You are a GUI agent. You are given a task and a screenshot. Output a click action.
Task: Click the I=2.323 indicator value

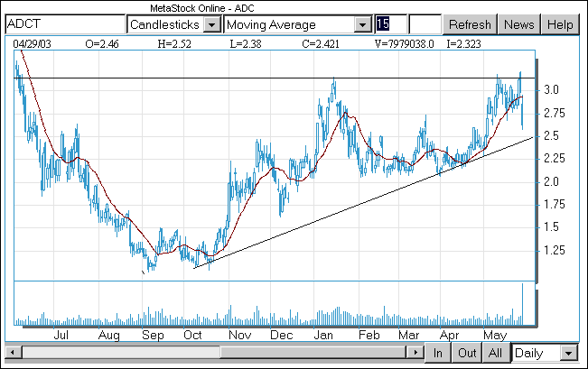point(463,44)
